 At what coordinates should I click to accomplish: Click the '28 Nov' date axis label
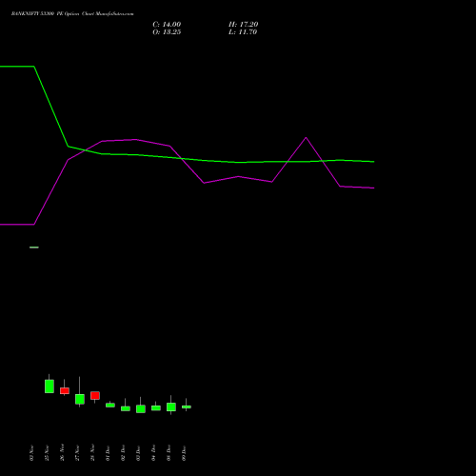pyautogui.click(x=92, y=453)
